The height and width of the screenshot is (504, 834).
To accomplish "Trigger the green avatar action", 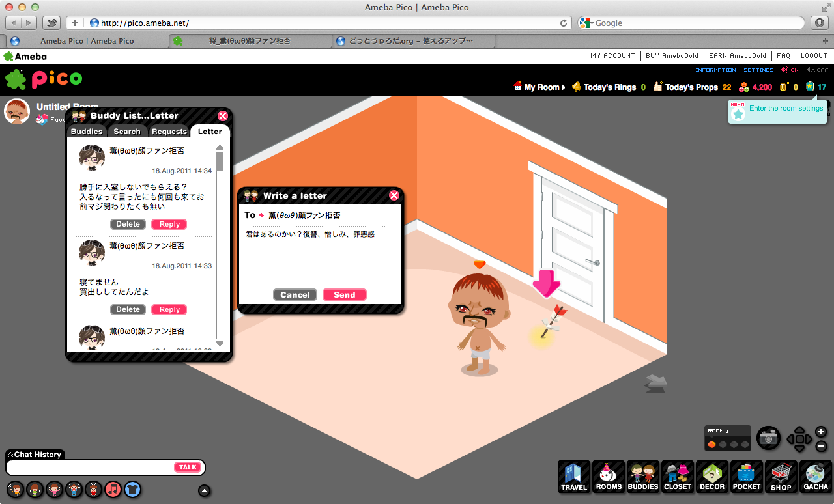I will point(35,489).
